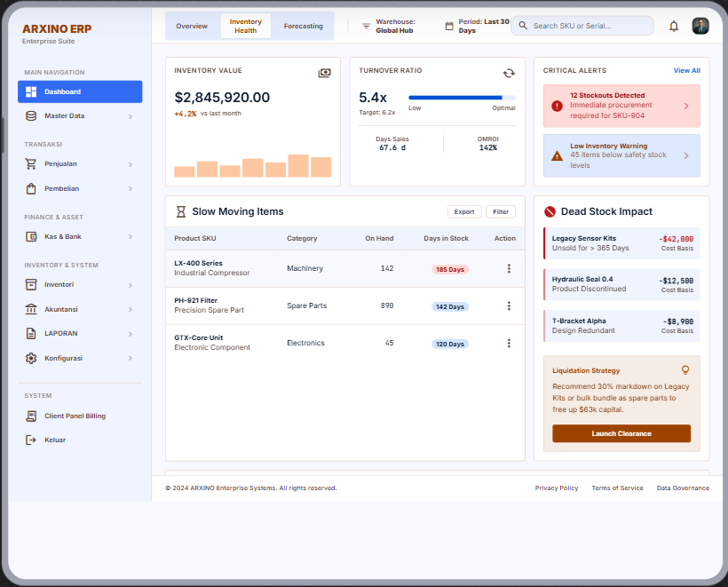
Task: Click the user profile avatar
Action: 700,26
